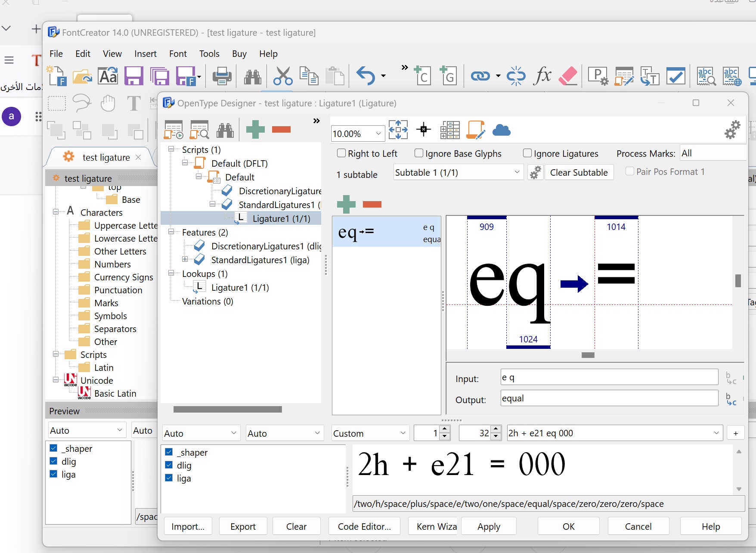Screen dimensions: 756x553
Task: Select the test ligature document tab
Action: coord(101,157)
